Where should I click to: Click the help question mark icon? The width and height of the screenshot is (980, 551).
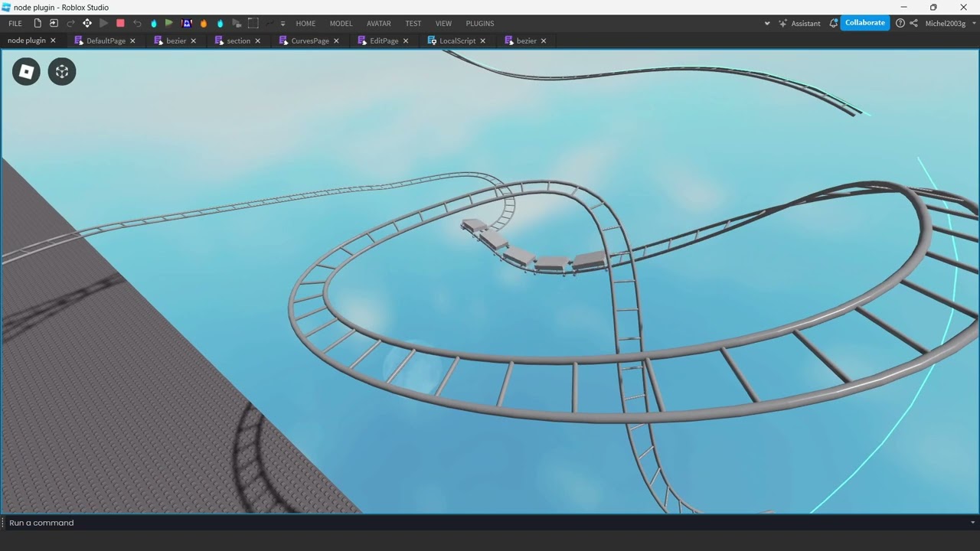pyautogui.click(x=900, y=23)
